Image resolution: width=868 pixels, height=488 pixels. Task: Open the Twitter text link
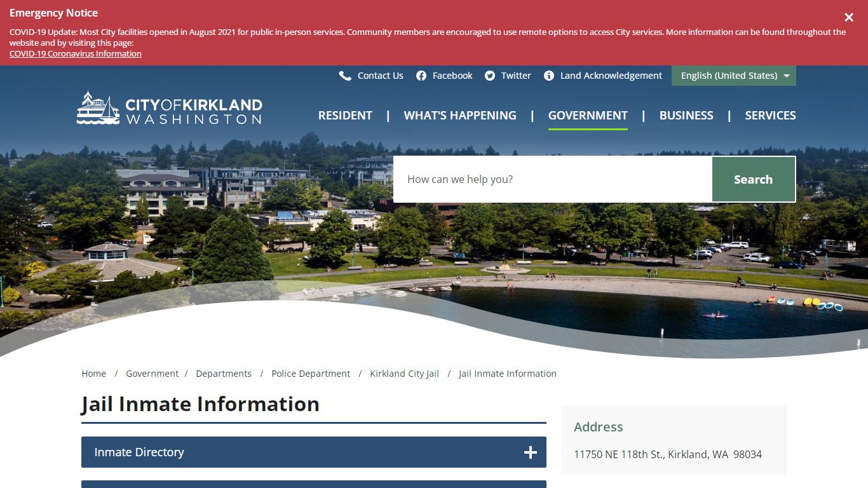[516, 76]
